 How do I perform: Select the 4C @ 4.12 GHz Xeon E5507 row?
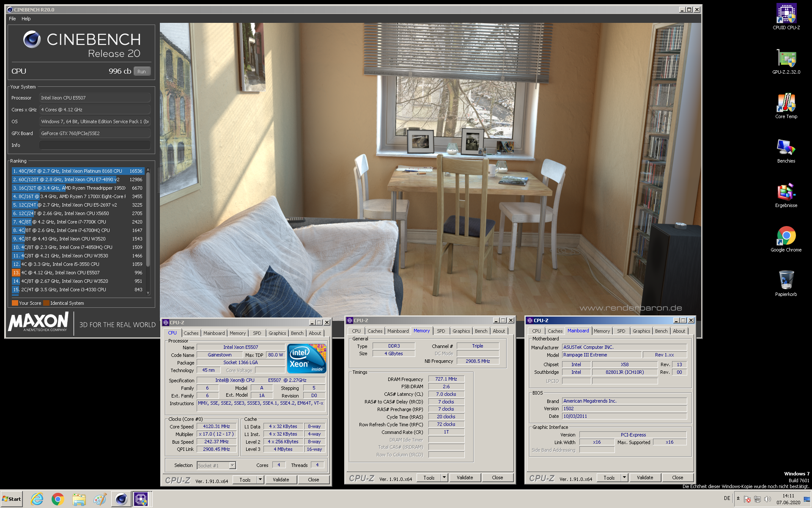click(x=78, y=273)
